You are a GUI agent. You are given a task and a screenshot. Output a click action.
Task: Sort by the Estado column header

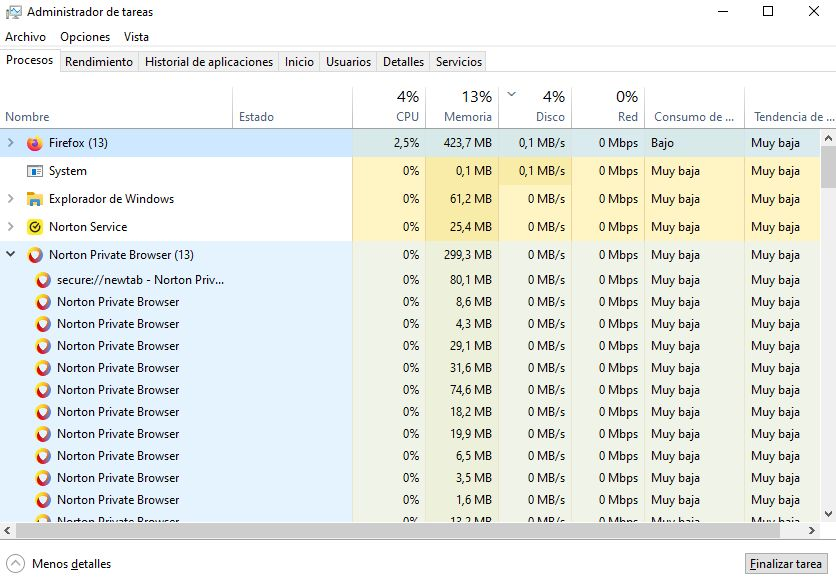(x=293, y=108)
